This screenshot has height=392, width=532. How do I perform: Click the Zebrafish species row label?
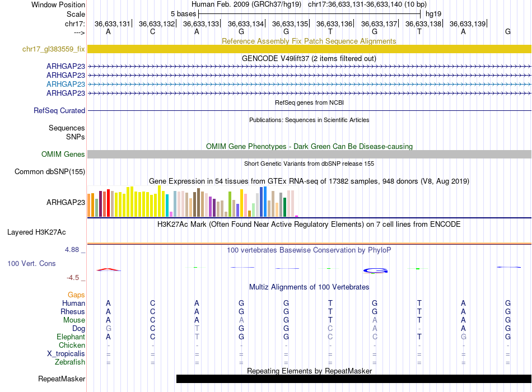(70, 362)
